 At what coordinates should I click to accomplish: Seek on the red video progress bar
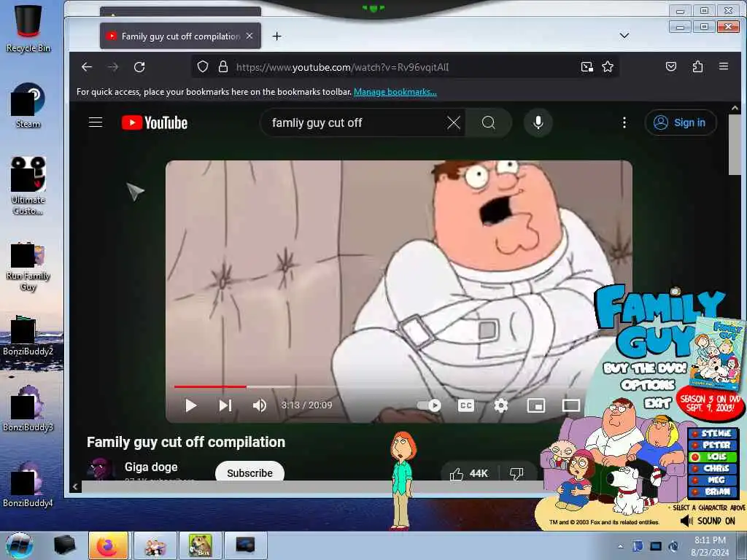point(210,386)
